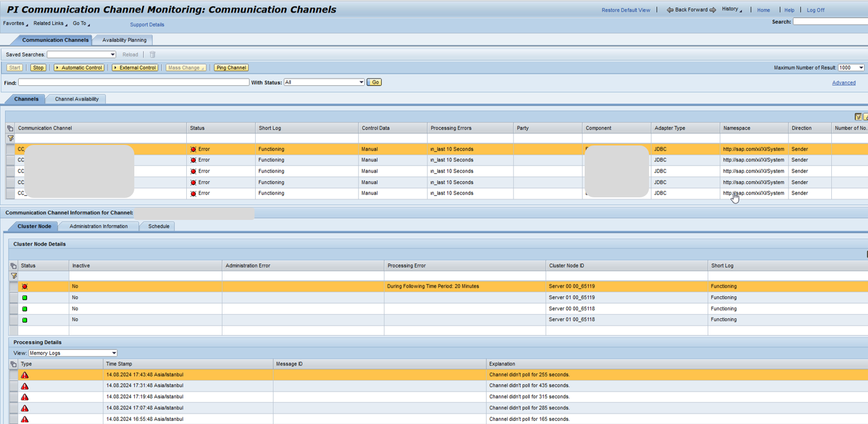Click the filter cell under Cluster Node ID column
Viewport: 868px width, 424px height.
[x=626, y=276]
